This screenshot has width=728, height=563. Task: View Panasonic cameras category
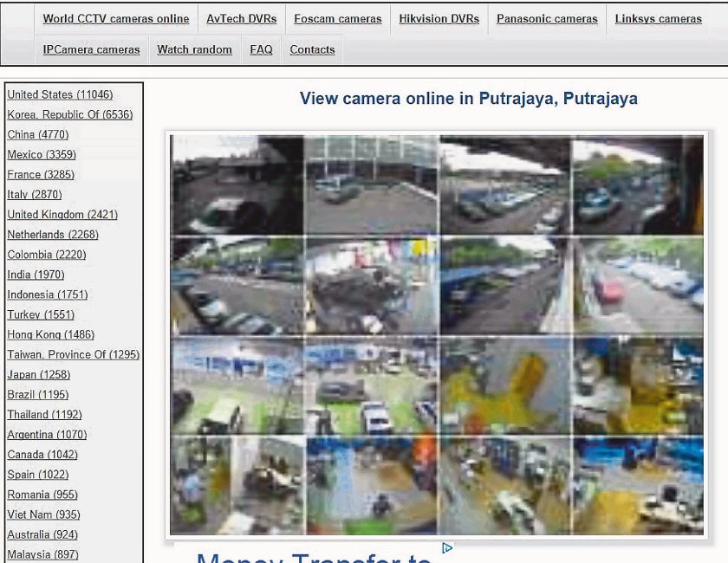pos(547,18)
